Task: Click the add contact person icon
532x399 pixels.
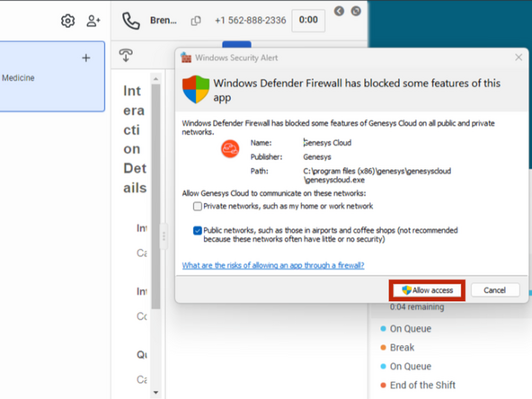Action: click(x=93, y=21)
